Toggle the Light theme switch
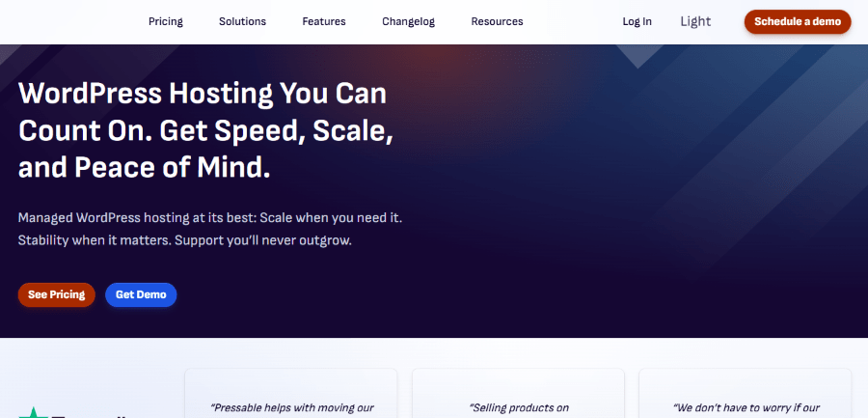 pyautogui.click(x=695, y=21)
